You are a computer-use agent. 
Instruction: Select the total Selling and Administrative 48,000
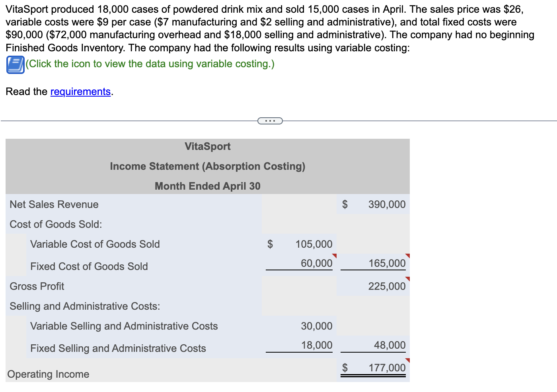pyautogui.click(x=390, y=345)
